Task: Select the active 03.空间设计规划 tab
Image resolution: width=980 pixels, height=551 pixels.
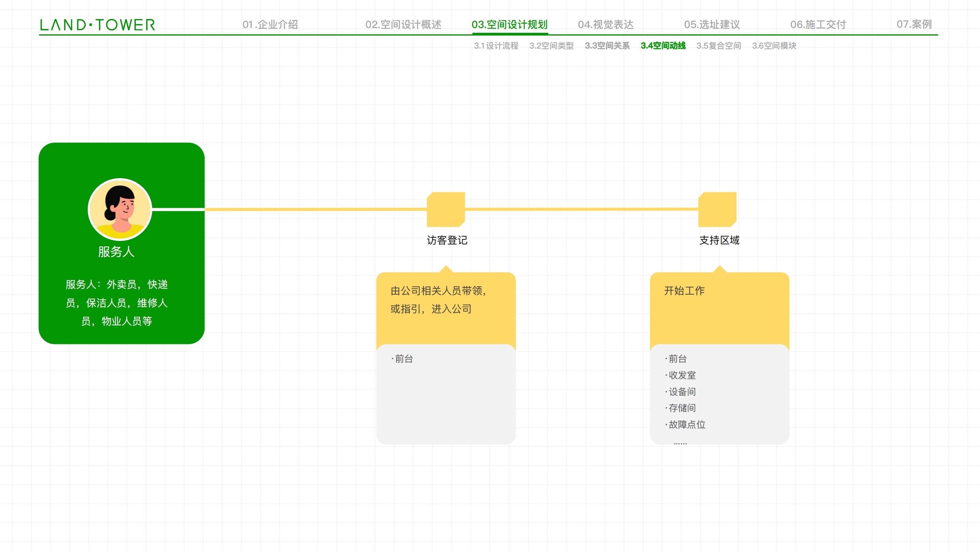Action: point(510,24)
